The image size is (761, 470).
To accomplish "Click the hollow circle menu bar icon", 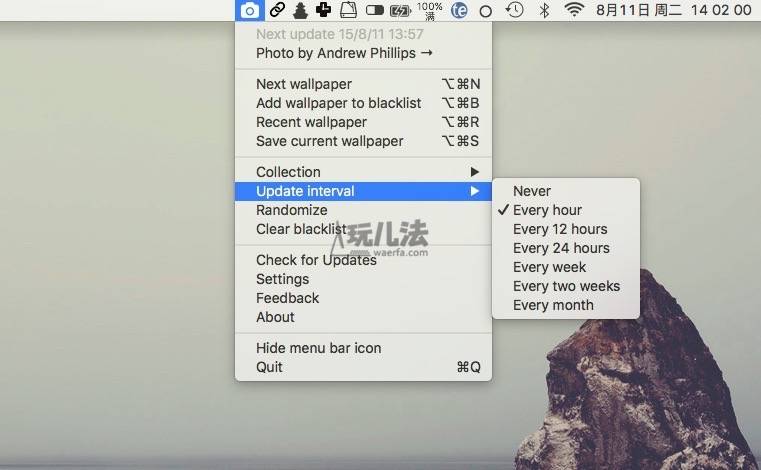I will pos(485,11).
